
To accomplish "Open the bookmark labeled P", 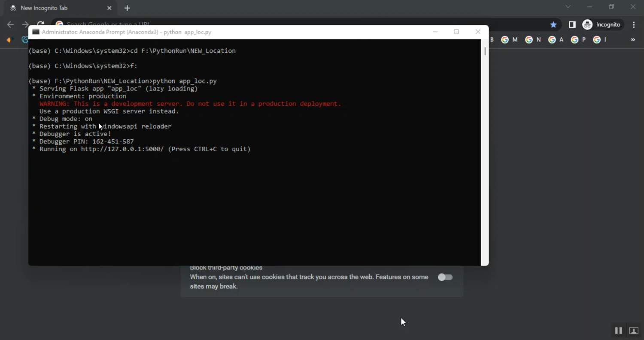I will 578,40.
